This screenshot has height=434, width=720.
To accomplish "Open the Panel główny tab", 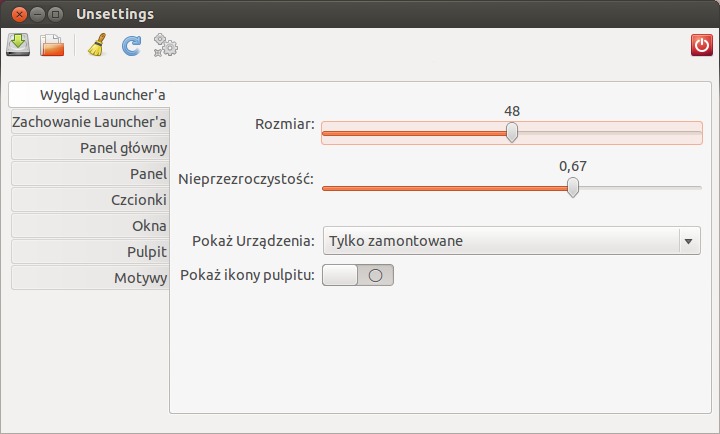I will coord(90,148).
